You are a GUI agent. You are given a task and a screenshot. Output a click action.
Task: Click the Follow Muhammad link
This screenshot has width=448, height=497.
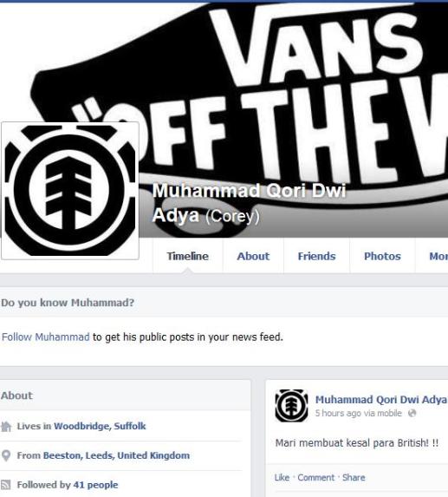(46, 337)
